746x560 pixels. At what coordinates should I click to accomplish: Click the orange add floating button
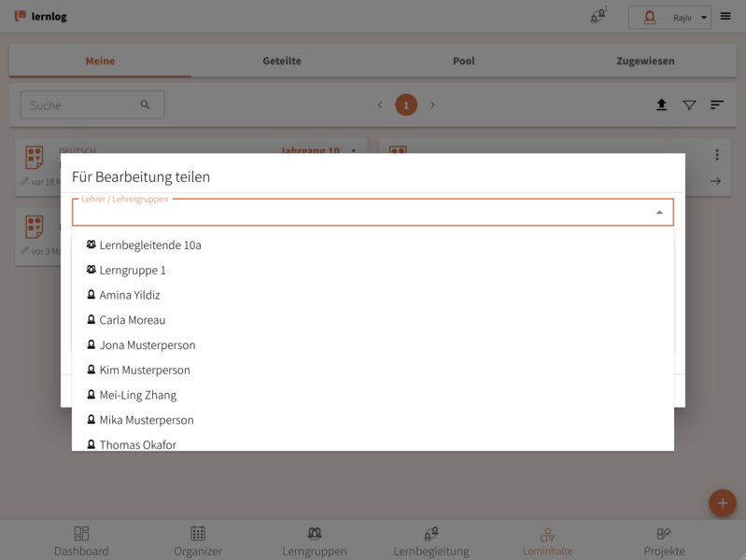coord(722,503)
